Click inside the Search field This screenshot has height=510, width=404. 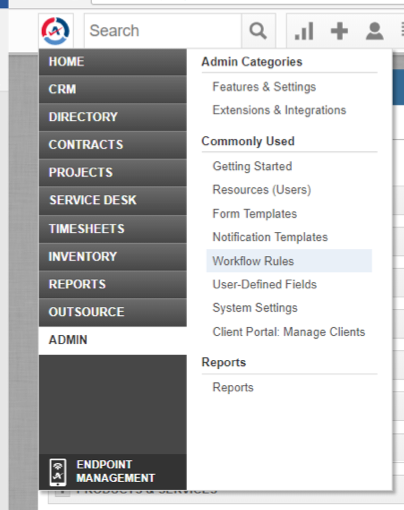pos(163,31)
